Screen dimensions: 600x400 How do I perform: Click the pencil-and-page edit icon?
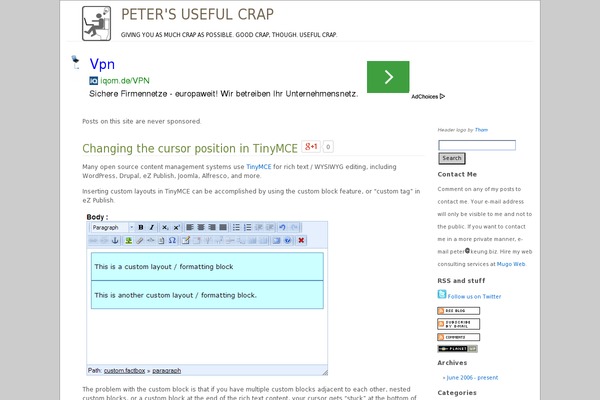[186, 240]
